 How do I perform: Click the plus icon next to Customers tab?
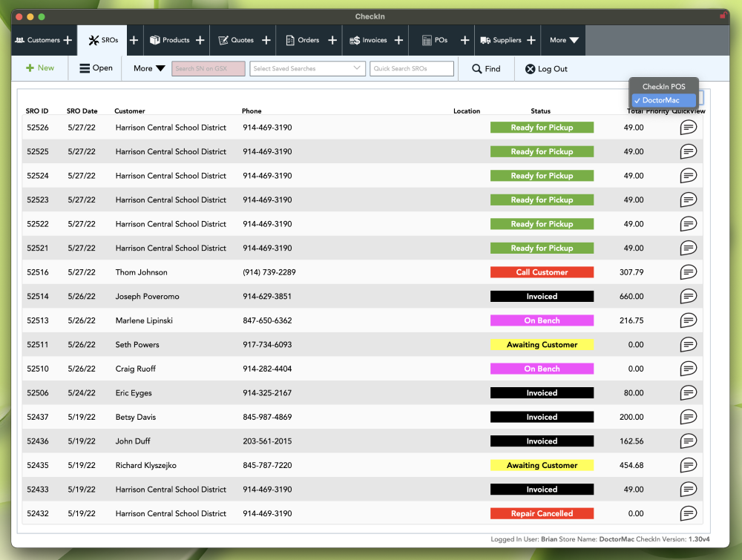68,40
